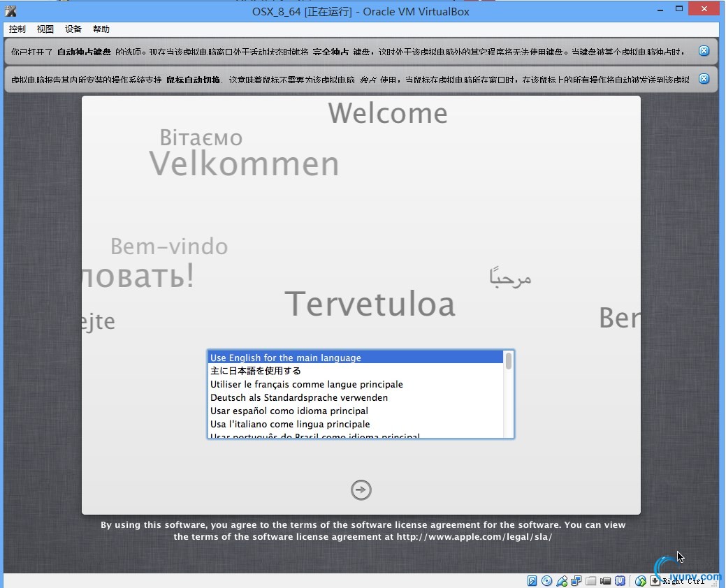Click the network adapters status icon
The height and width of the screenshot is (588, 726).
click(x=576, y=580)
